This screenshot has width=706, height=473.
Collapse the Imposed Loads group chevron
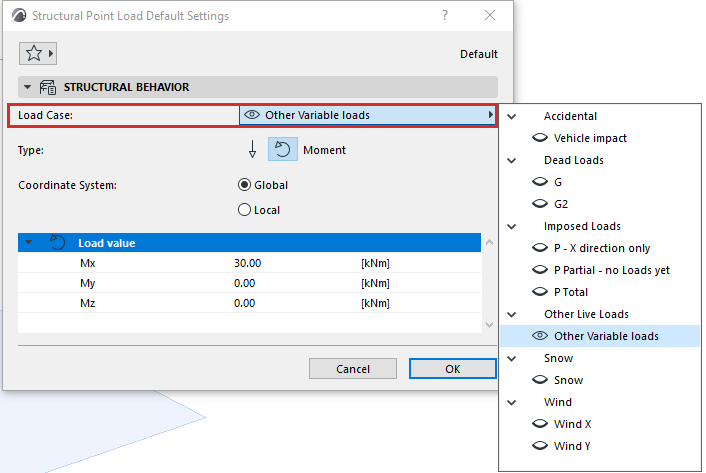coord(511,227)
